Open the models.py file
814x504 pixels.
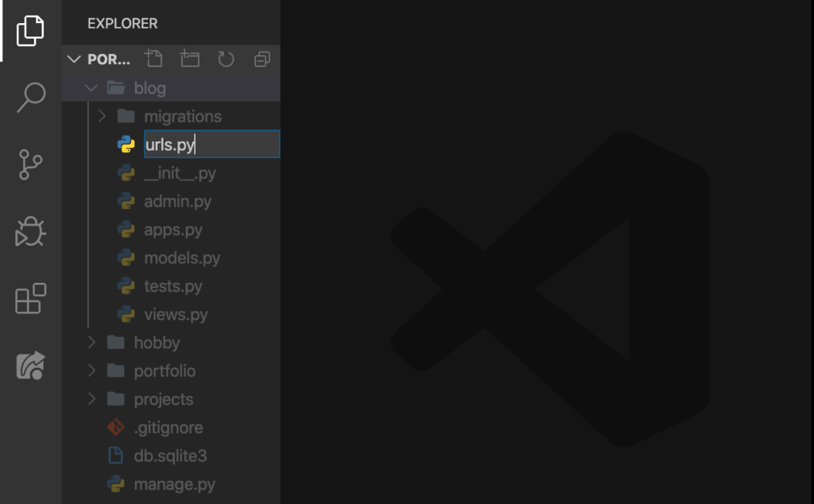tap(182, 258)
